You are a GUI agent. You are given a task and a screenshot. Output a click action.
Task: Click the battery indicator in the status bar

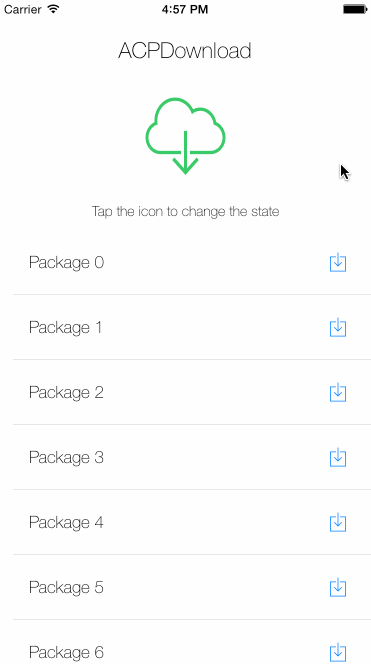[x=355, y=9]
